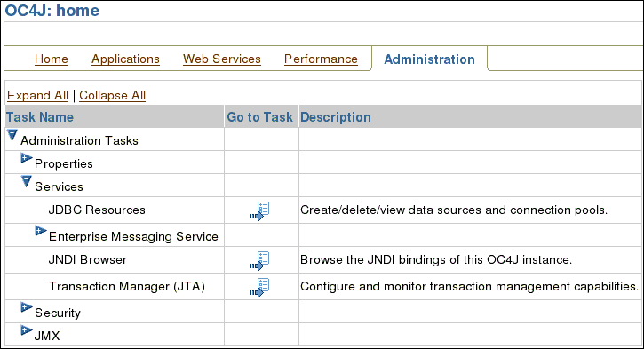Open the Transaction Manager (JTA) Go to Task icon
The width and height of the screenshot is (644, 349).
pyautogui.click(x=259, y=288)
